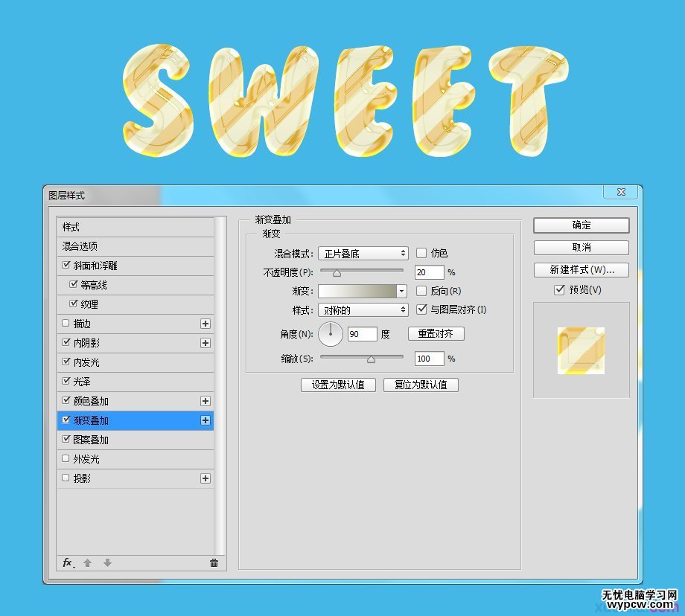Click the down arrow to move effect down
This screenshot has height=616, width=685.
point(106,564)
